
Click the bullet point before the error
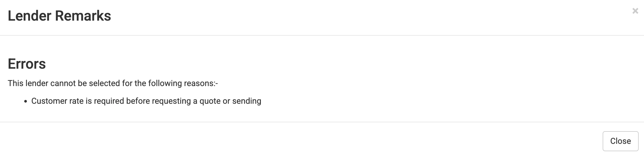coord(26,101)
